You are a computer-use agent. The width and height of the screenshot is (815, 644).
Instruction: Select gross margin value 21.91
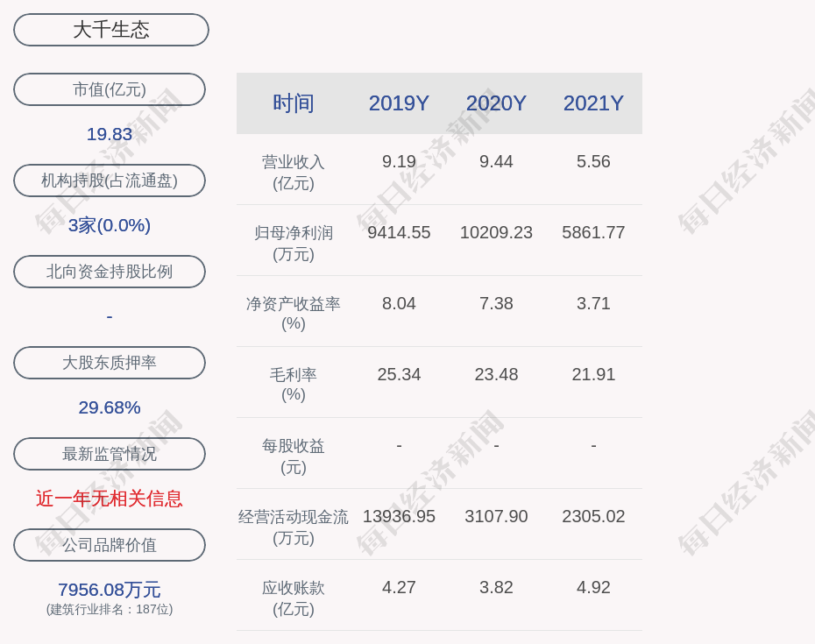593,374
